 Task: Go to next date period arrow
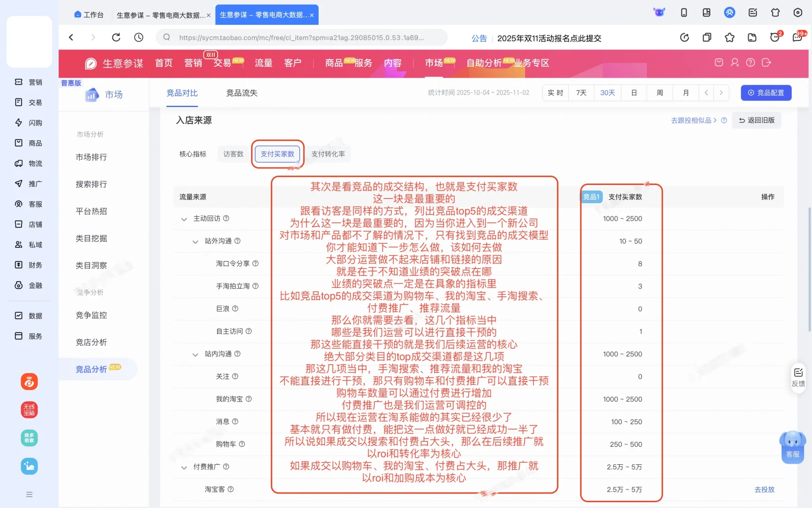721,93
